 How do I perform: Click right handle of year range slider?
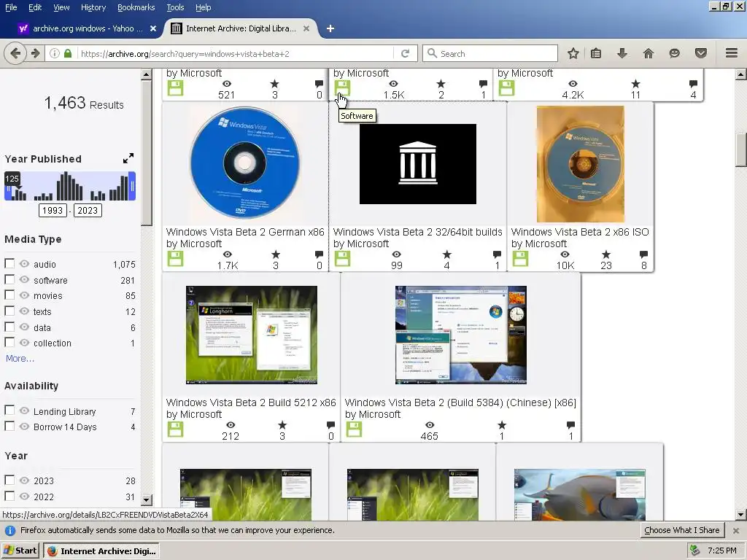(133, 186)
